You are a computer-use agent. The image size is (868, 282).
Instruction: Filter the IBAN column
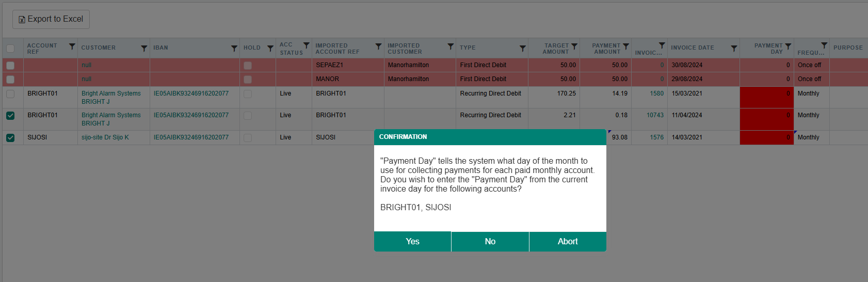[x=234, y=49]
